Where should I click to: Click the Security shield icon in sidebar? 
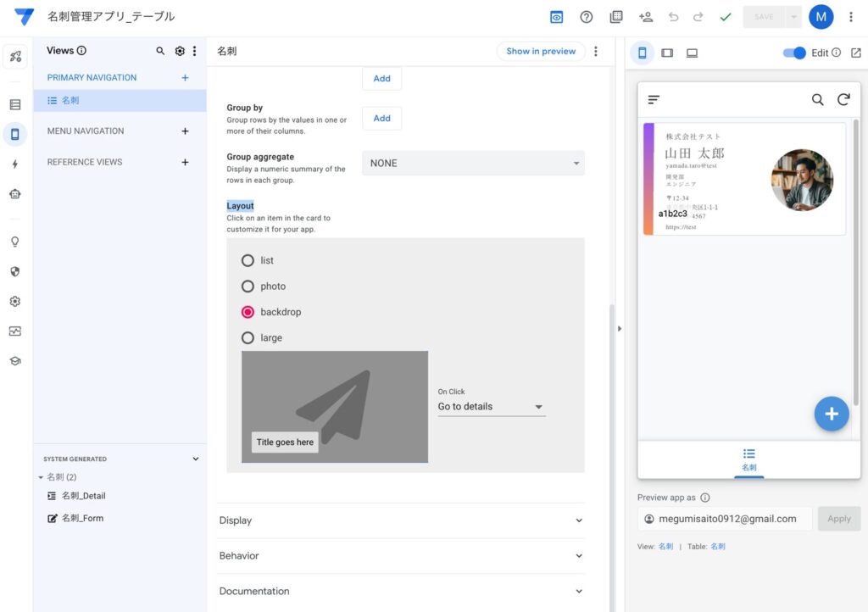pos(15,272)
